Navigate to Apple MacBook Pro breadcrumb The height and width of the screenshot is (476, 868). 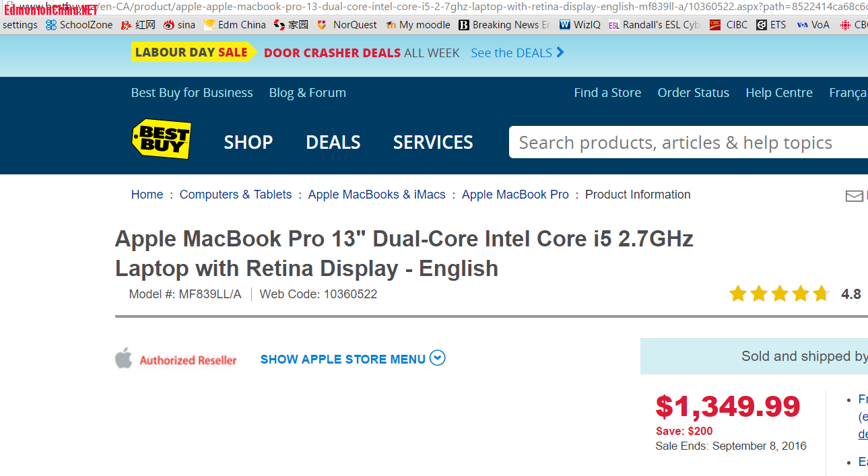tap(515, 195)
